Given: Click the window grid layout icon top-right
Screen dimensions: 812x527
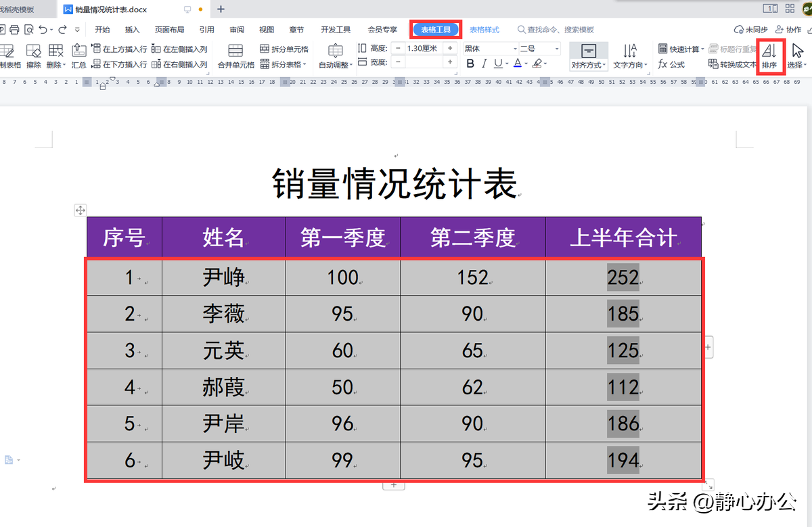Looking at the screenshot, I should 790,9.
